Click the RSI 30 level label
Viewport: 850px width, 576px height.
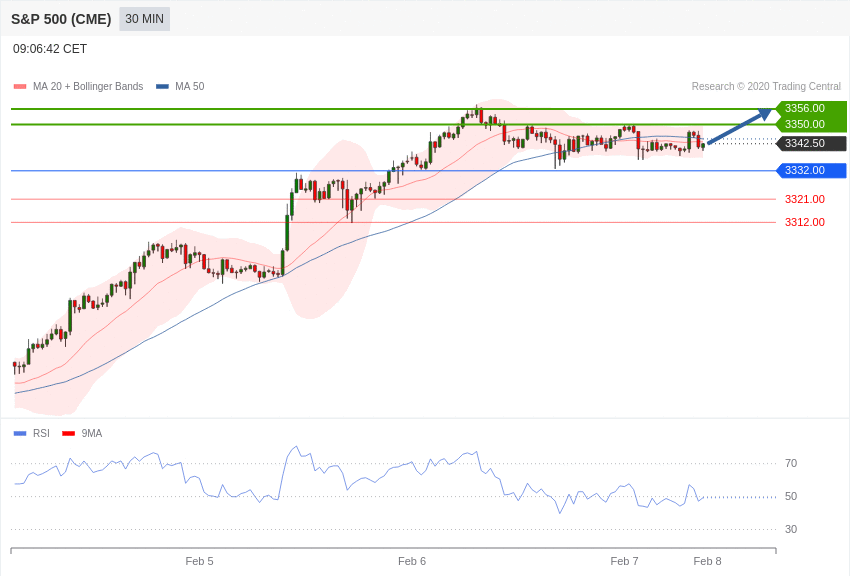791,529
